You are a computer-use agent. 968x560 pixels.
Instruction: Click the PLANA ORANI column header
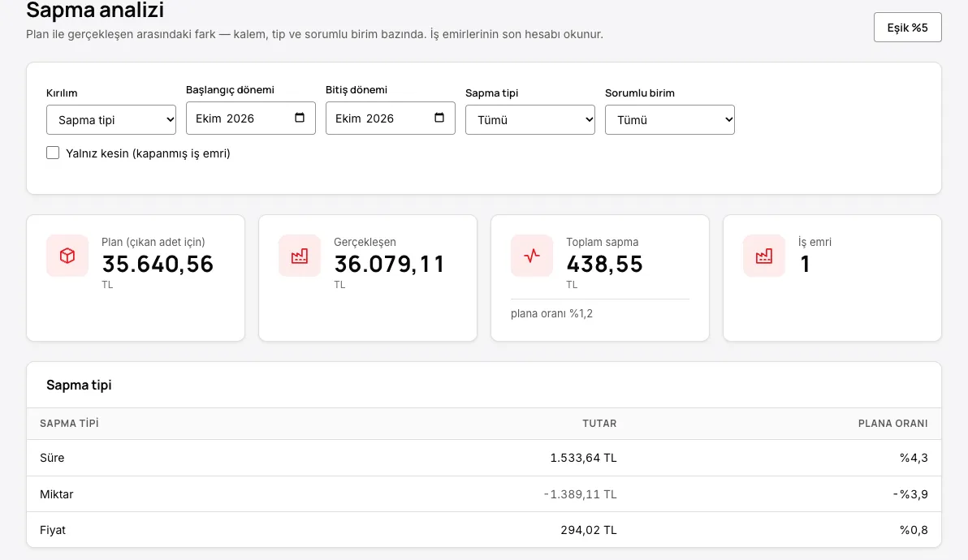pyautogui.click(x=892, y=423)
